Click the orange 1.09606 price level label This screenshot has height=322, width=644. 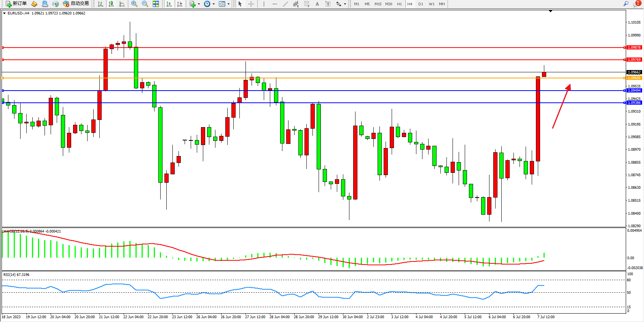point(634,78)
